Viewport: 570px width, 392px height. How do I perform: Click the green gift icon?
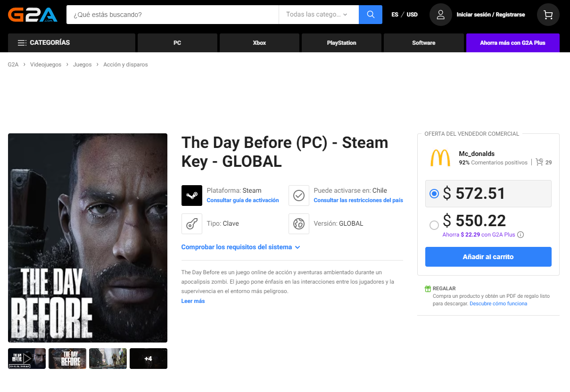point(428,289)
